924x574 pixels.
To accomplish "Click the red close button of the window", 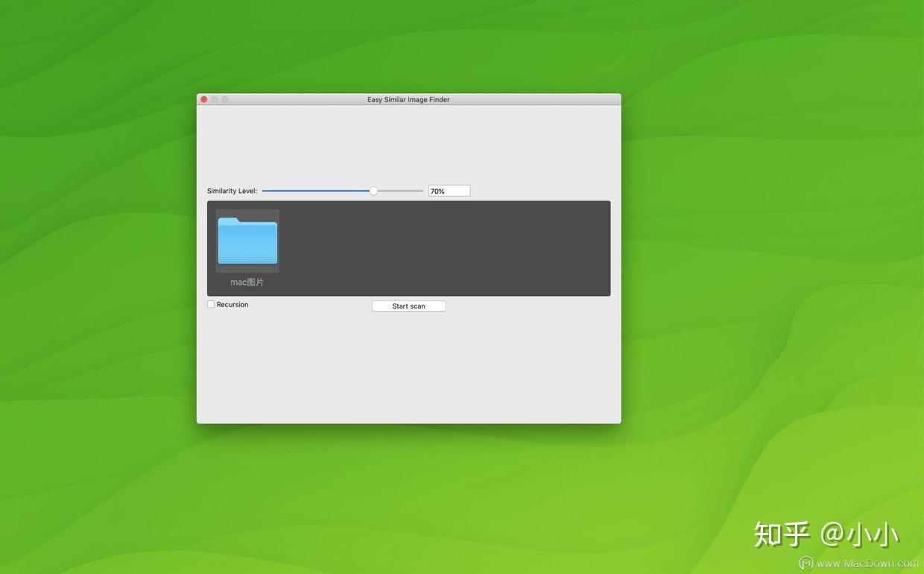I will tap(203, 98).
